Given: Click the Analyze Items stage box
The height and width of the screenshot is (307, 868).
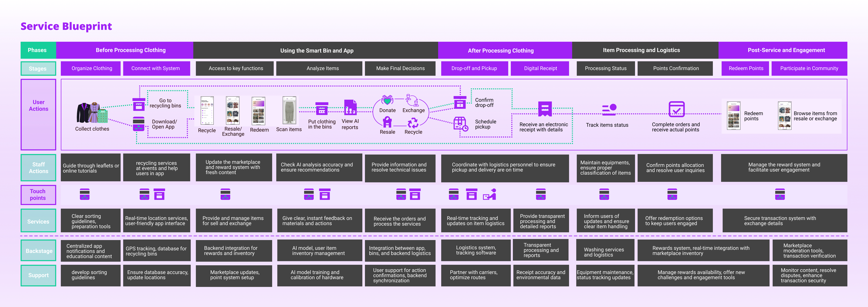Looking at the screenshot, I should click(322, 68).
